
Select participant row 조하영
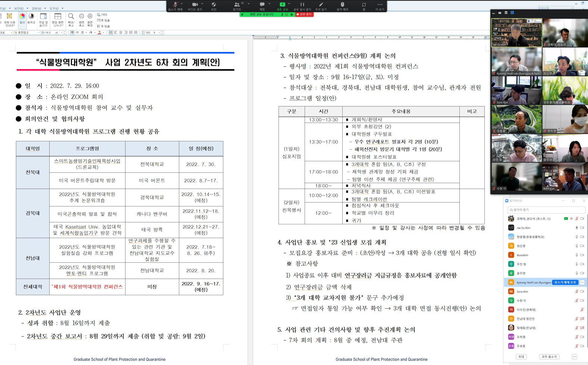[x=546, y=337]
